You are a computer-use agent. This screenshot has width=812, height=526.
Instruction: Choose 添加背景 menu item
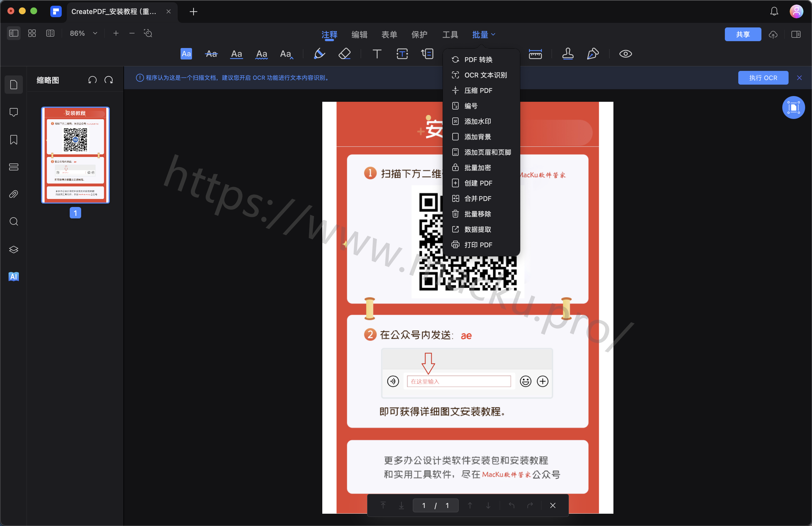pos(481,137)
